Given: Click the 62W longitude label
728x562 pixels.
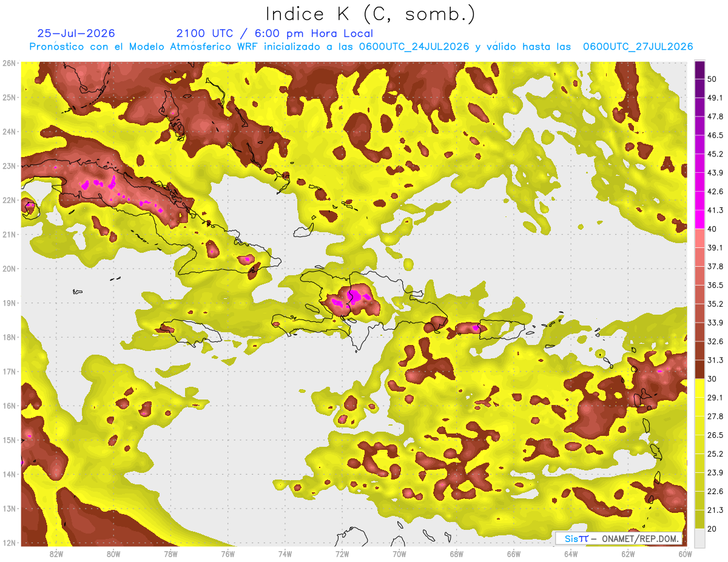Looking at the screenshot, I should [628, 554].
